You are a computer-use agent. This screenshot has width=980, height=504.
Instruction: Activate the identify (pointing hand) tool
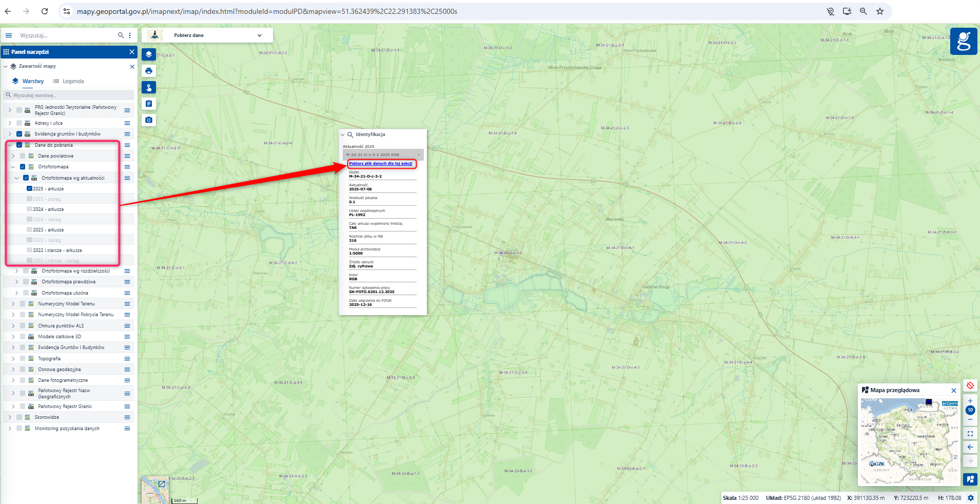149,87
